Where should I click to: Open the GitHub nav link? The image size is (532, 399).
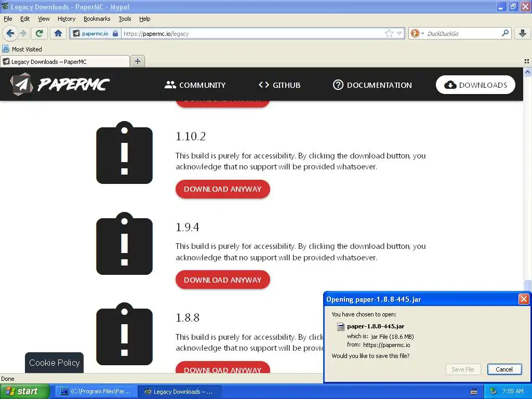coord(280,85)
